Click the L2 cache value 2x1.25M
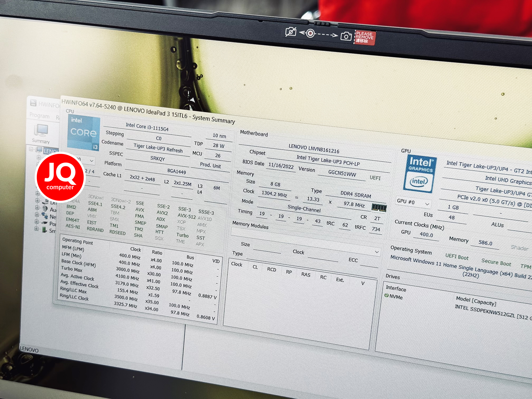532x399 pixels. [182, 184]
